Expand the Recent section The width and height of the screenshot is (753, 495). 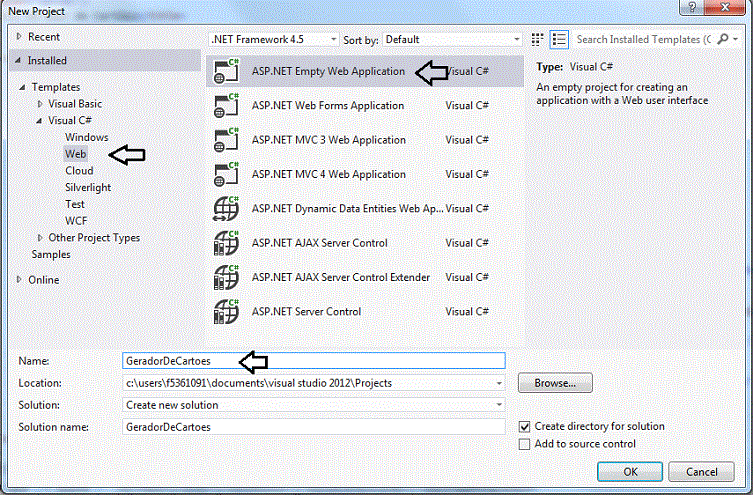pos(19,36)
